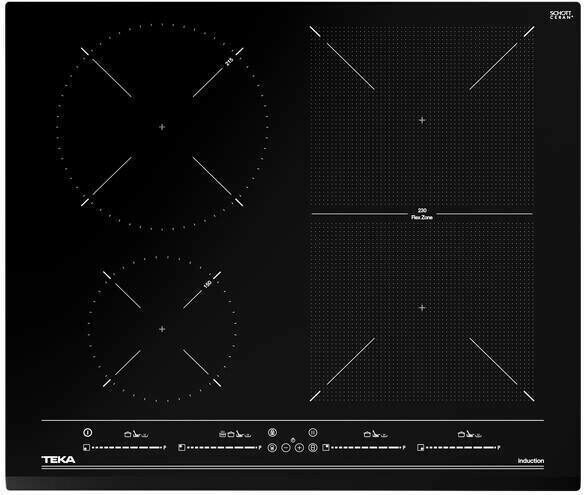Tap the plus timer button
The height and width of the screenshot is (495, 584).
[x=299, y=447]
